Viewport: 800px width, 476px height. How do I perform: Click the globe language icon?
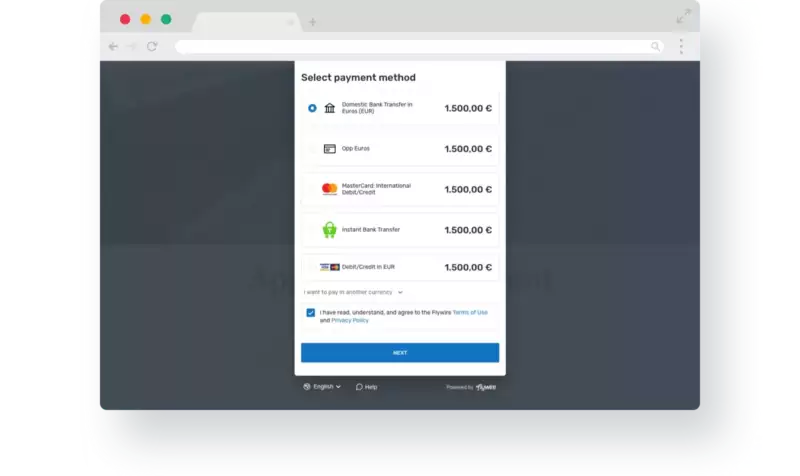pos(307,386)
